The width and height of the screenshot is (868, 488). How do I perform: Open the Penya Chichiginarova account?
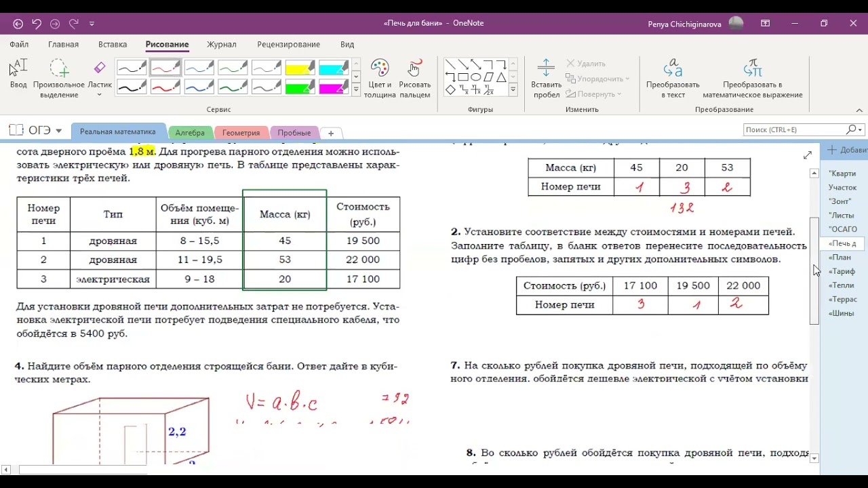696,24
